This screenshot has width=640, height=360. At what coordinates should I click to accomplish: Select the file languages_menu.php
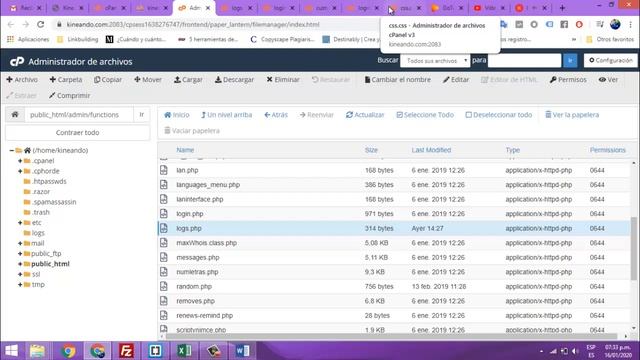pos(208,185)
